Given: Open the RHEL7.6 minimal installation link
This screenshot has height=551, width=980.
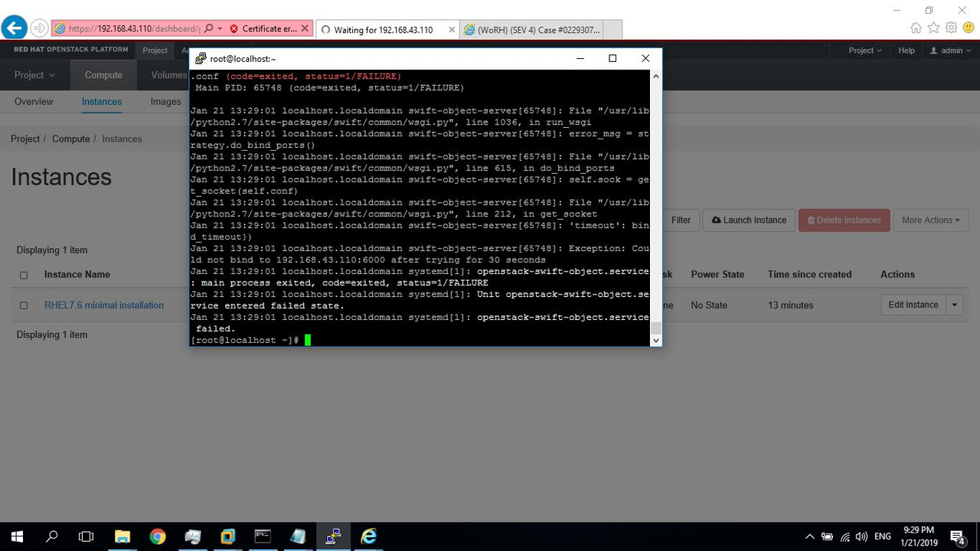Looking at the screenshot, I should pos(104,305).
